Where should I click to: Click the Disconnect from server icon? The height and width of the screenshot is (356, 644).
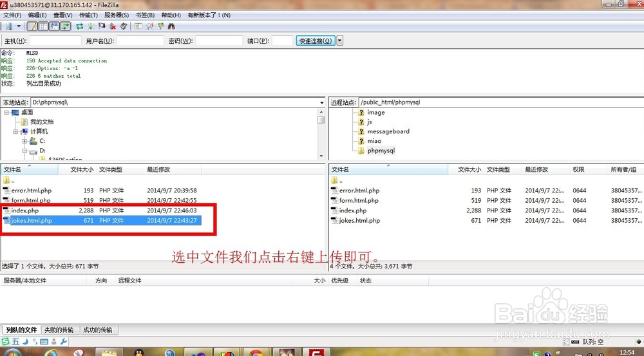[113, 26]
